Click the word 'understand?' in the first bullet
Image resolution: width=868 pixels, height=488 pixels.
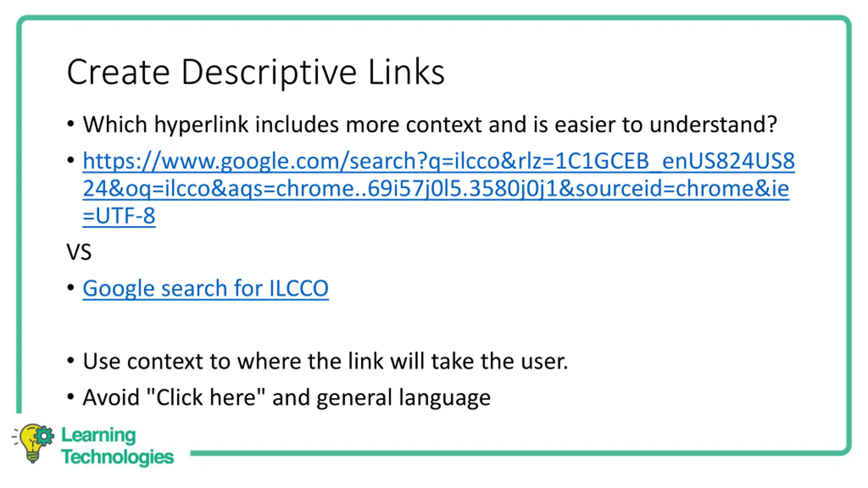coord(713,125)
